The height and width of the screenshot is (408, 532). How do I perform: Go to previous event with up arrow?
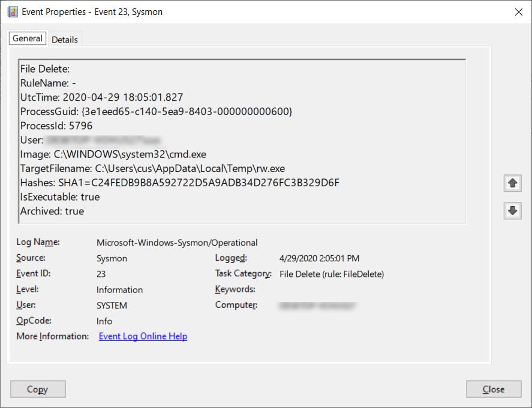pos(512,183)
